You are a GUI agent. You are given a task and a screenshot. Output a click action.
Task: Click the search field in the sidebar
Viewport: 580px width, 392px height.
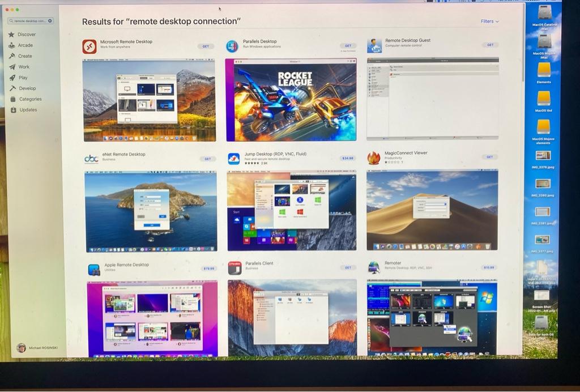(x=31, y=21)
